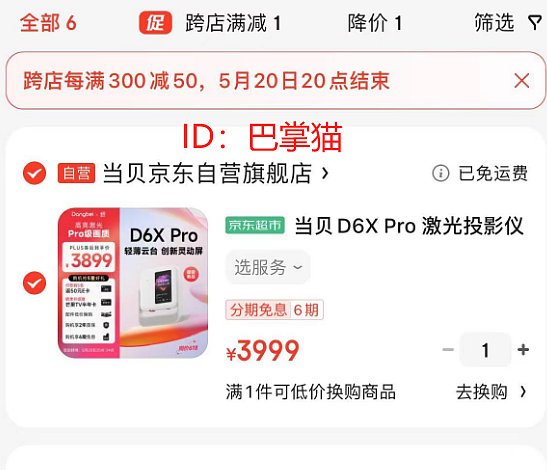Click the 去换购 link
The height and width of the screenshot is (470, 547).
tap(482, 392)
